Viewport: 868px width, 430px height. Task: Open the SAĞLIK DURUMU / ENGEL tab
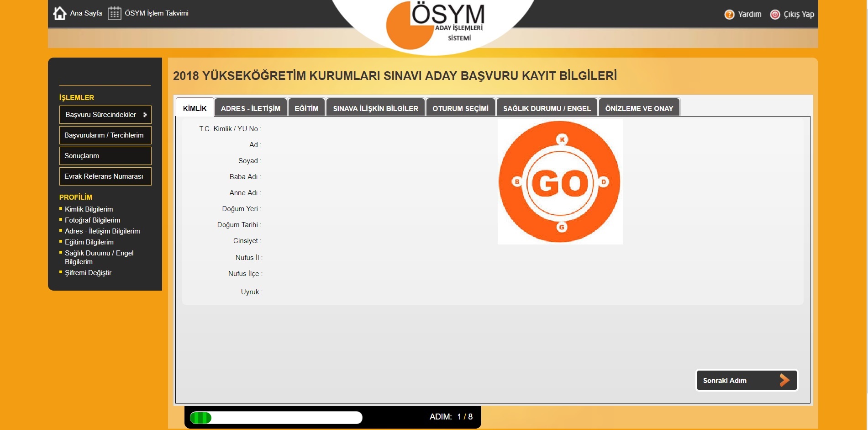point(547,108)
